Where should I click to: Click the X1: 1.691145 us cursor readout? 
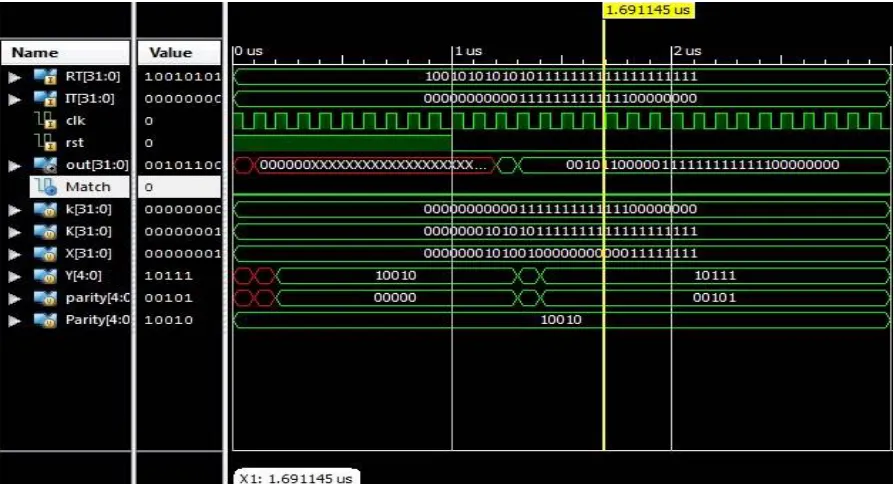(x=296, y=478)
